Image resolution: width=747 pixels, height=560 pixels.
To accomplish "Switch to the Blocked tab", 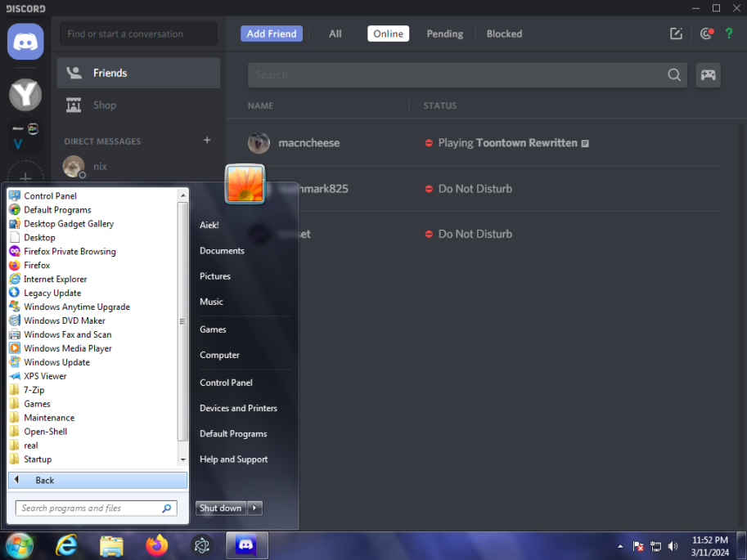I will (x=504, y=34).
